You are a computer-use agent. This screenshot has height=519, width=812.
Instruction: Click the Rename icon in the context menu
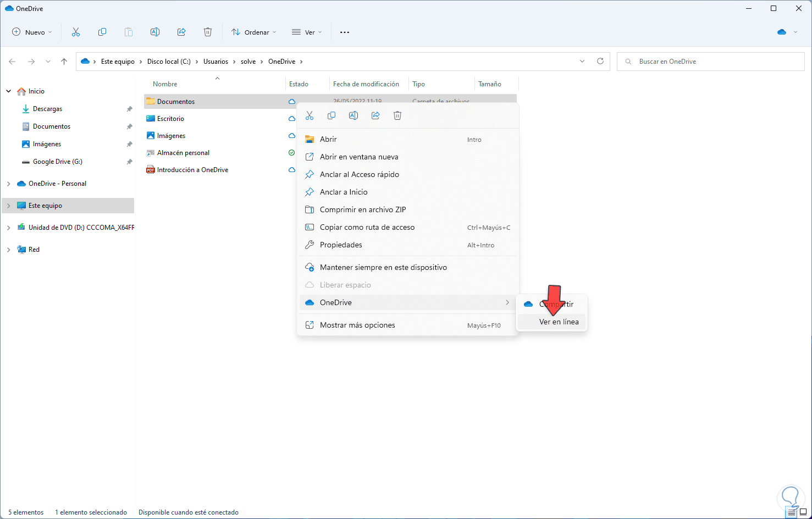(x=353, y=115)
